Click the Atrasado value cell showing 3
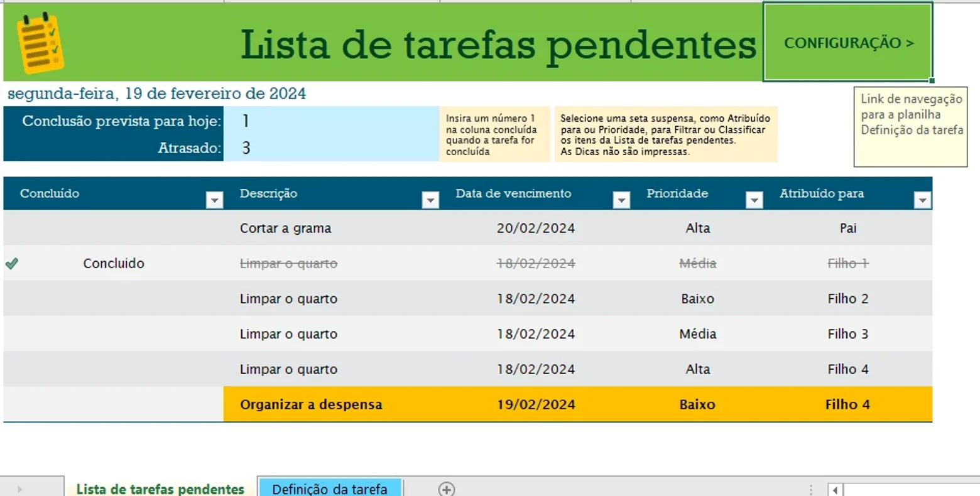This screenshot has width=980, height=496. 332,148
